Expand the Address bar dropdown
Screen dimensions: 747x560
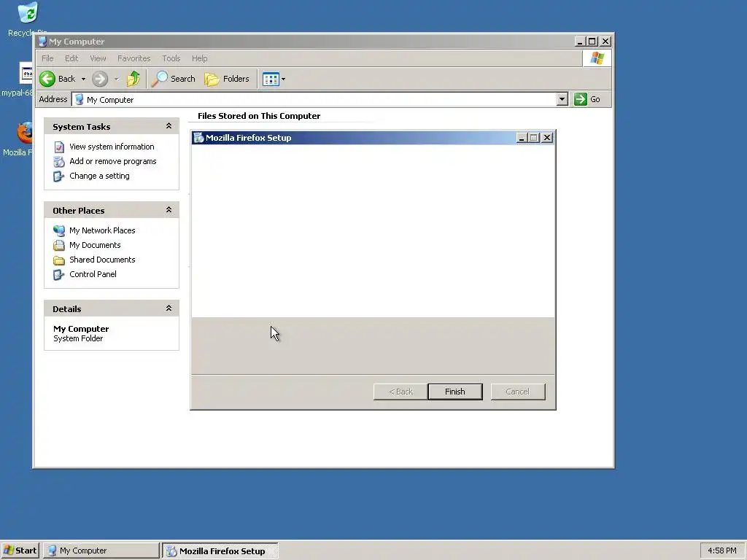[562, 99]
